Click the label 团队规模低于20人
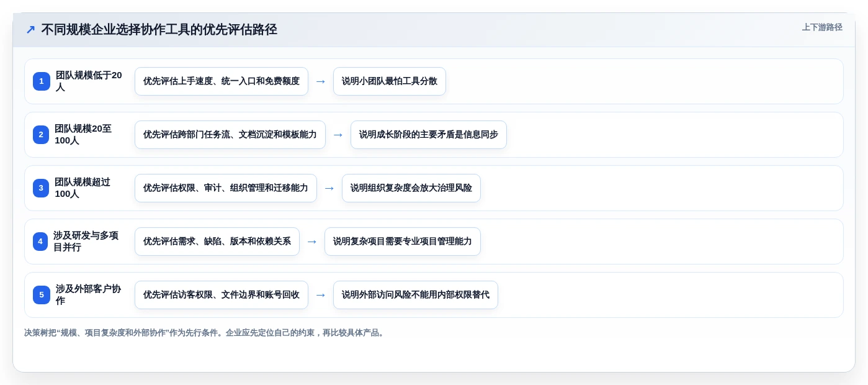 [x=89, y=81]
